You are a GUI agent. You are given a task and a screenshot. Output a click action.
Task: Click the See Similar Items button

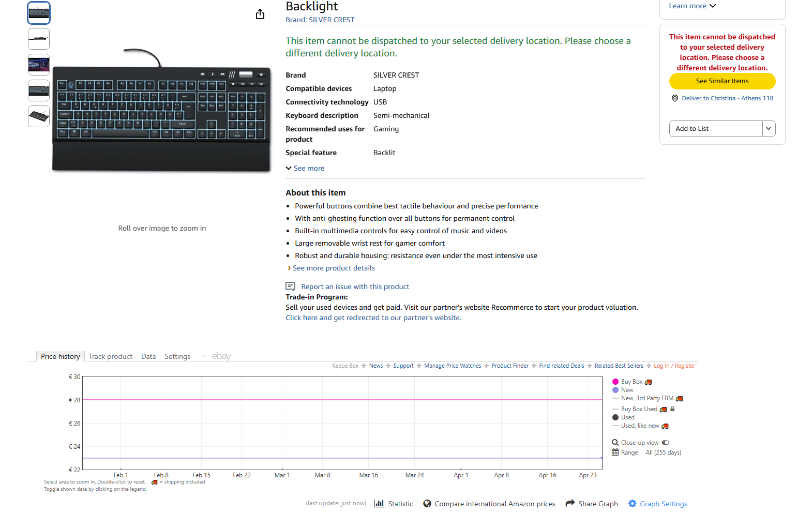tap(723, 81)
